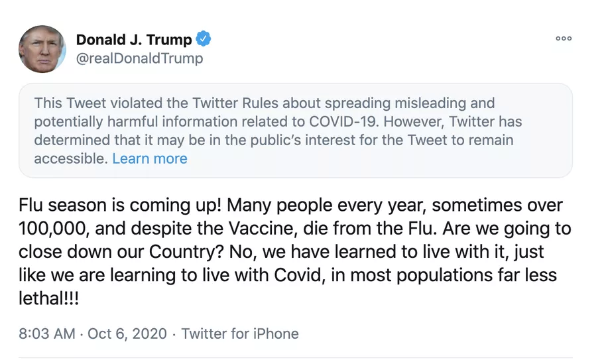Click "close down our Country?" in the tweet
The height and width of the screenshot is (364, 610).
click(117, 252)
